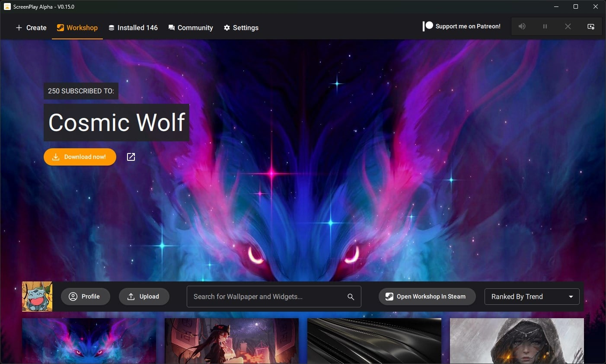Open the monitor configuration icon

[x=591, y=26]
